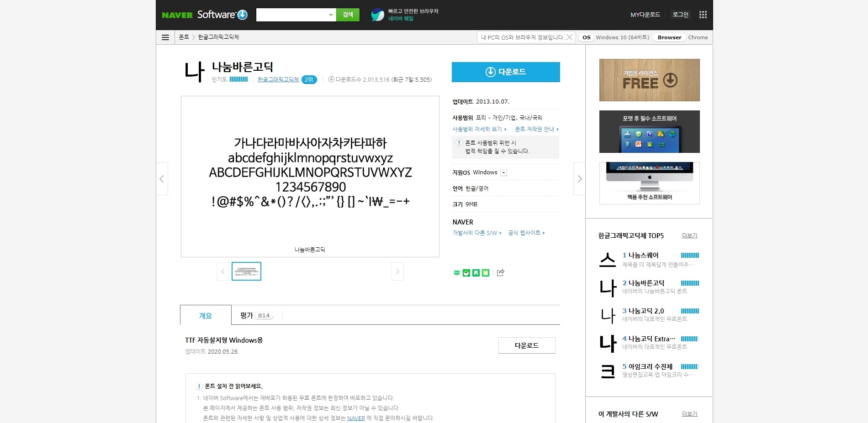Click the warning icon beside 폰트 사용범위 notice
Image resolution: width=868 pixels, height=423 pixels.
[x=459, y=143]
